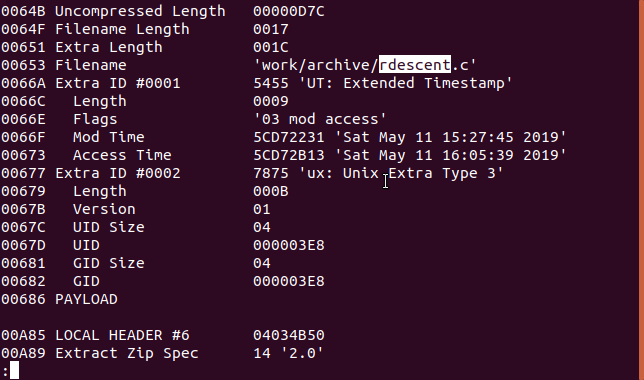Click the signature value 04034B50
This screenshot has height=380, width=644.
tap(289, 335)
